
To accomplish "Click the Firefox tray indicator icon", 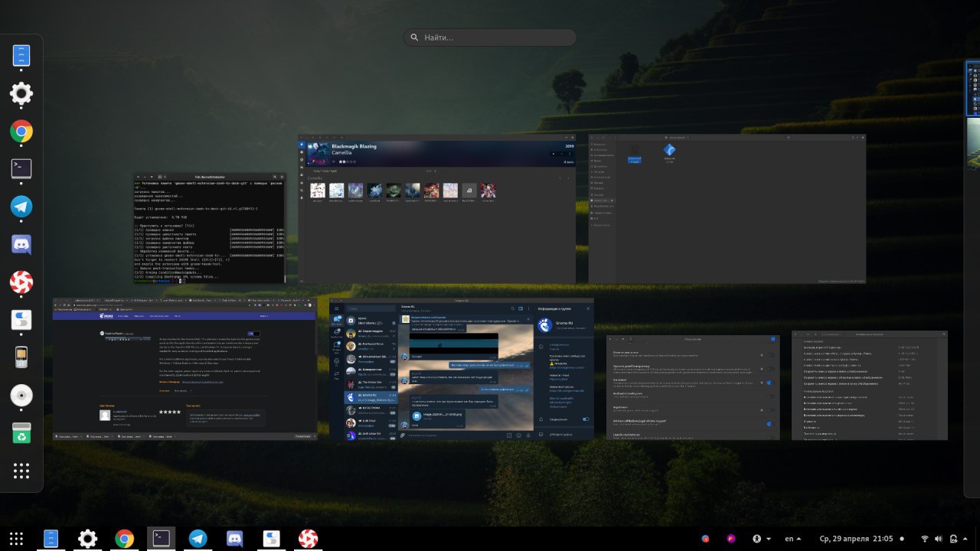I will click(705, 539).
